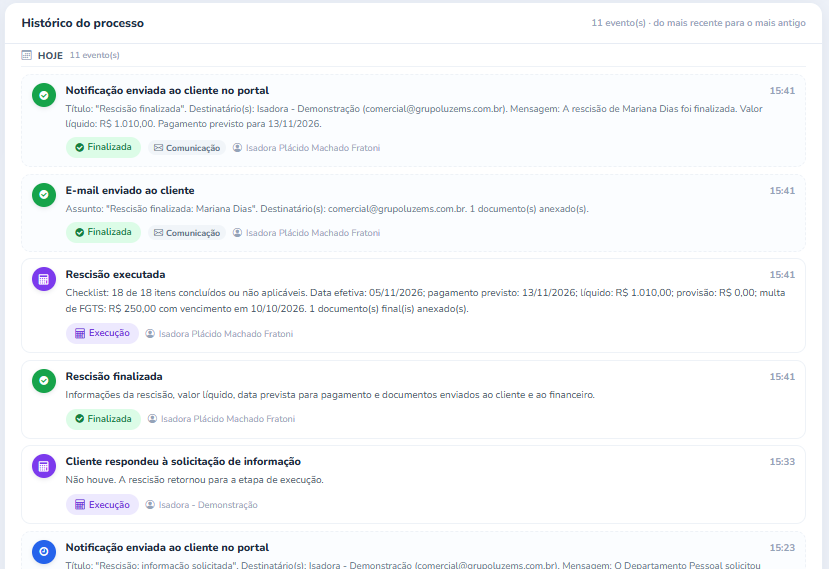Click 'Checklist: 18 de 18 itens' description

click(x=425, y=300)
